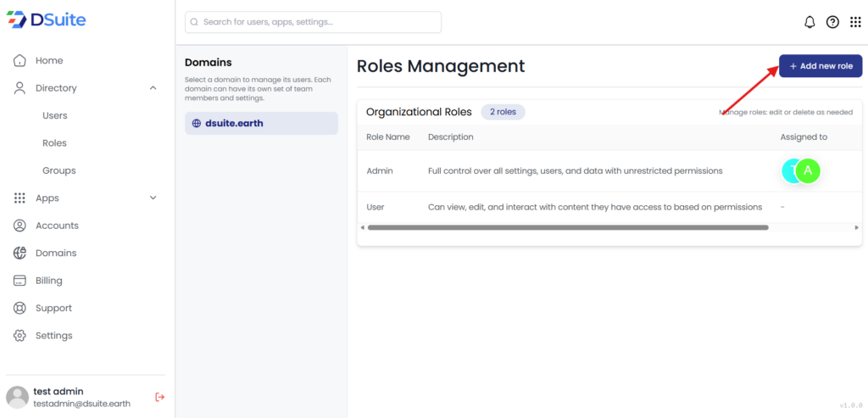Navigate to Accounts page
This screenshot has width=868, height=418.
(57, 226)
